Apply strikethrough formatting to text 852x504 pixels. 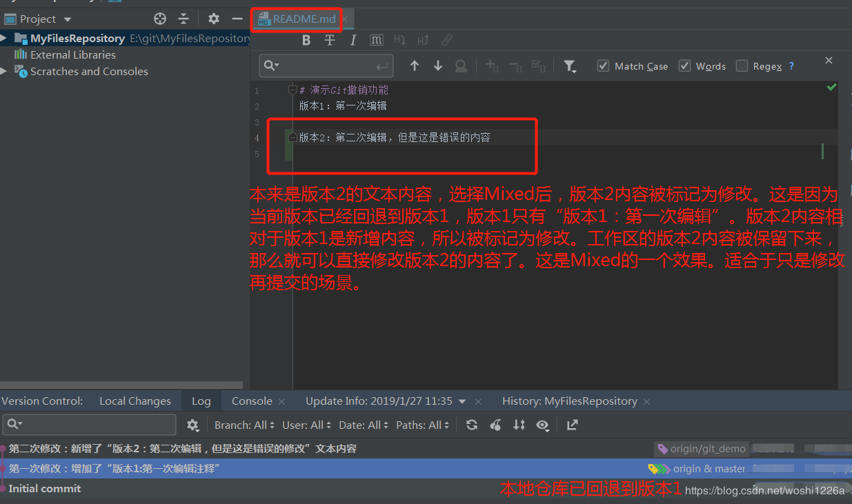[330, 40]
